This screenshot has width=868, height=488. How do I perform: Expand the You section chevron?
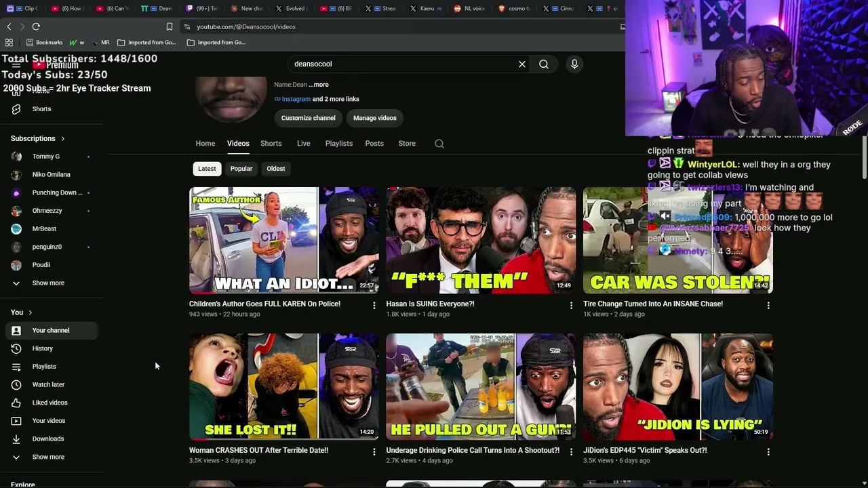coord(30,312)
